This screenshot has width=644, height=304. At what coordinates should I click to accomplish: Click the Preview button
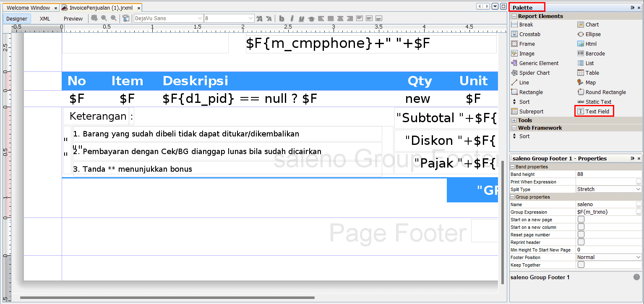tap(73, 18)
